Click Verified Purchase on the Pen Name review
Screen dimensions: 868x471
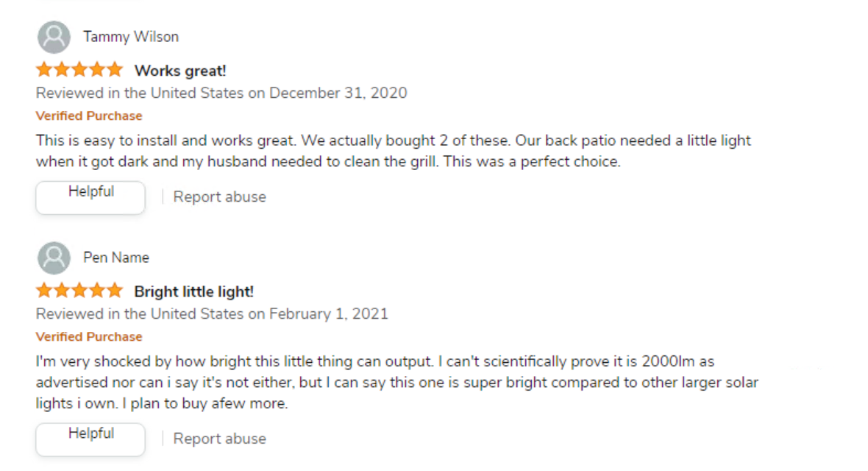click(89, 336)
